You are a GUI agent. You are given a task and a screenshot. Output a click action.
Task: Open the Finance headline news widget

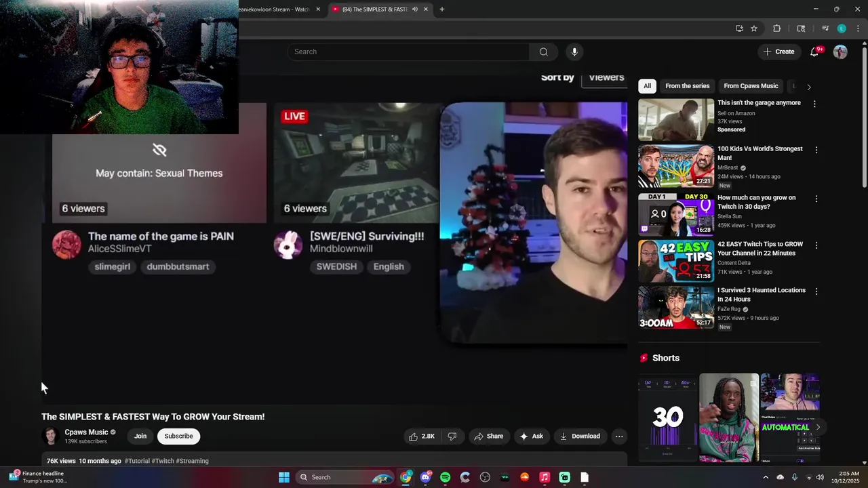(38, 477)
